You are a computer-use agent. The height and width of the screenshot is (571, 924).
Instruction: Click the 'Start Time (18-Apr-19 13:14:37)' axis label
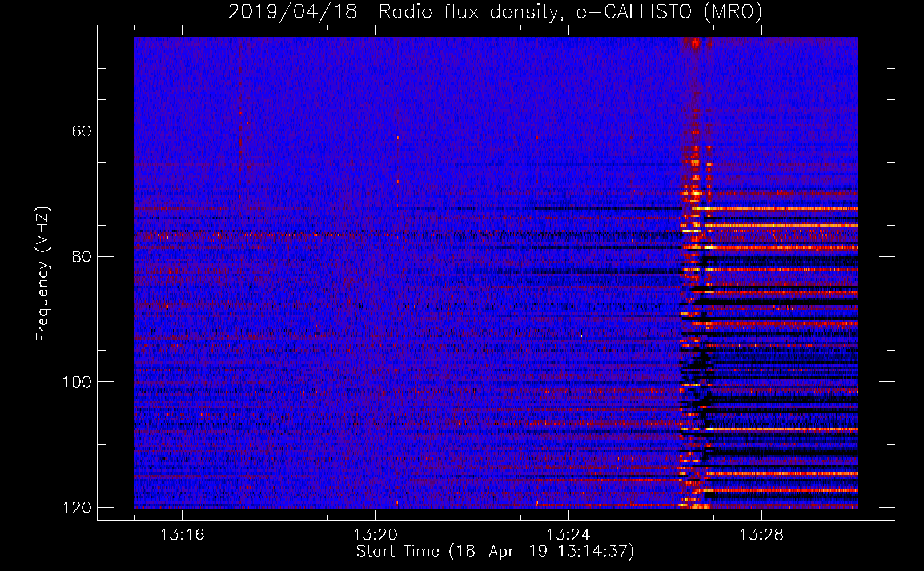[x=495, y=552]
